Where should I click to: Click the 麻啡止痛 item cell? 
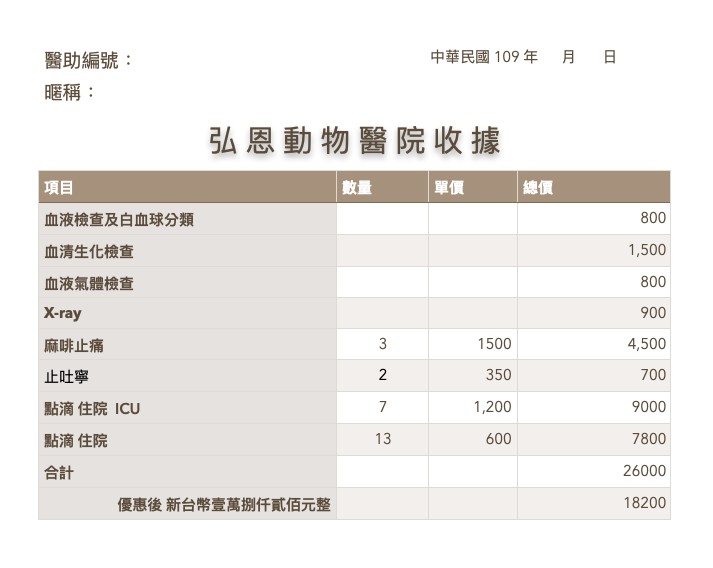[187, 345]
